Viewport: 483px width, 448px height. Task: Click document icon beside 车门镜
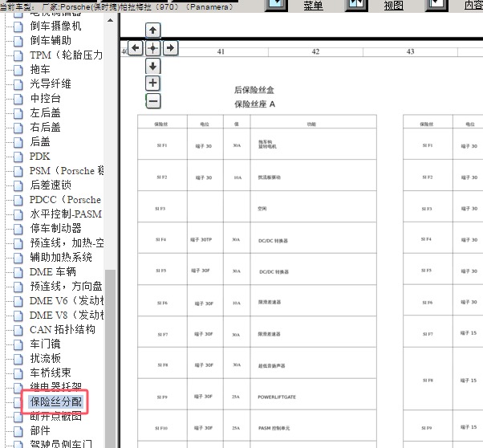coord(18,344)
